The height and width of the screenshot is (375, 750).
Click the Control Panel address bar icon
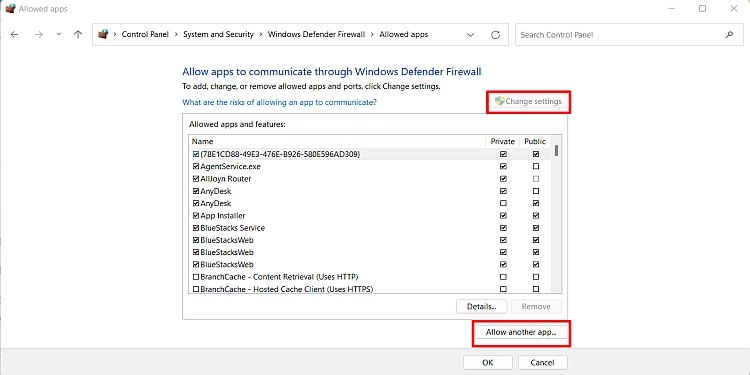pyautogui.click(x=103, y=34)
